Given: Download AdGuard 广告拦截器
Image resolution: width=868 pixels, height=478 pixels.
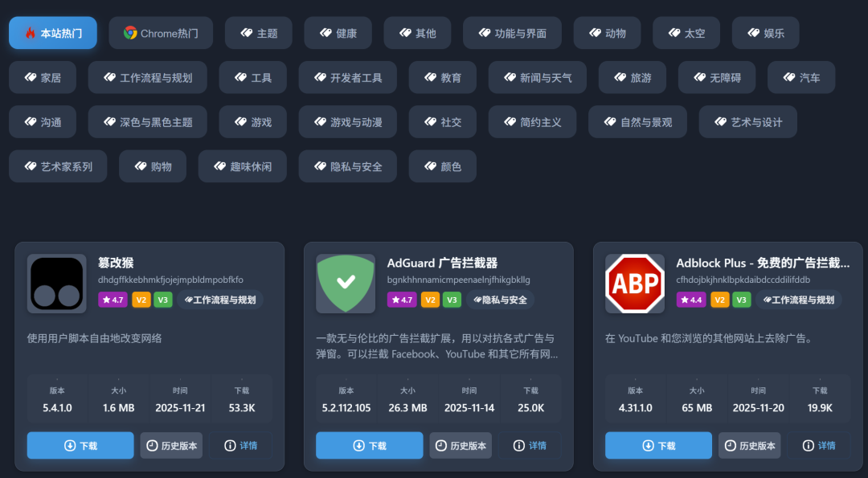Looking at the screenshot, I should tap(369, 445).
